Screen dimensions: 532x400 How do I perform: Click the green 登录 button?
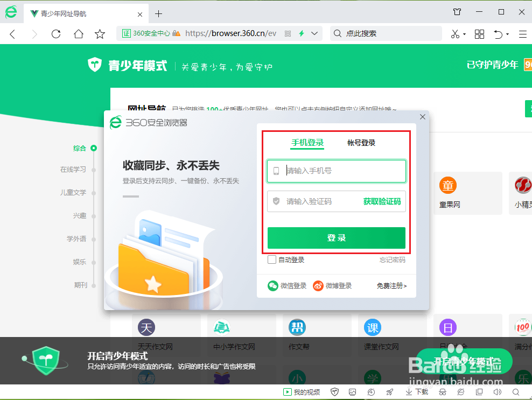pos(337,237)
